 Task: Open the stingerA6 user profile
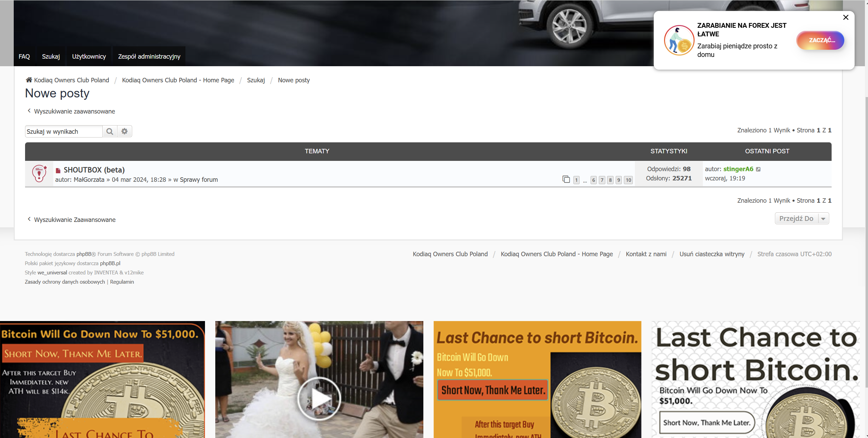[x=738, y=169]
